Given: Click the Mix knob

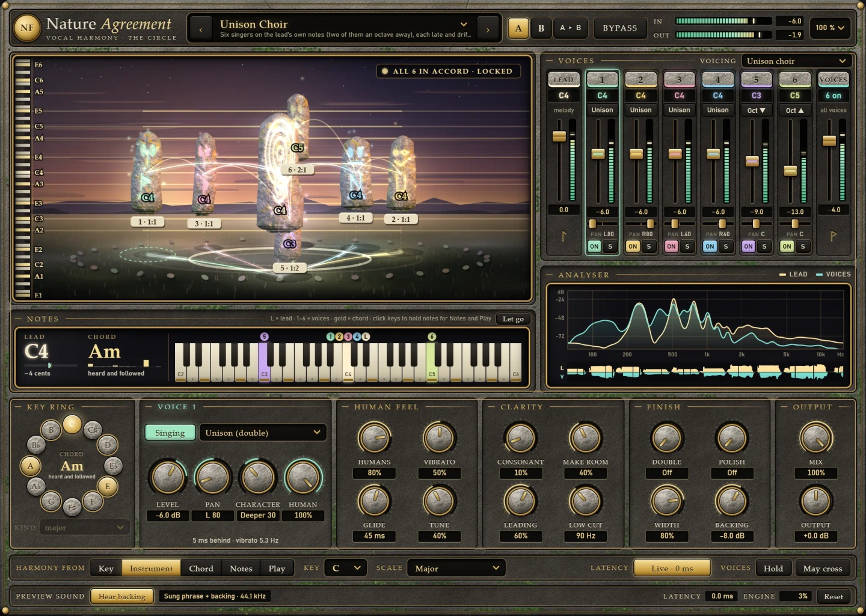Looking at the screenshot, I should coord(815,438).
